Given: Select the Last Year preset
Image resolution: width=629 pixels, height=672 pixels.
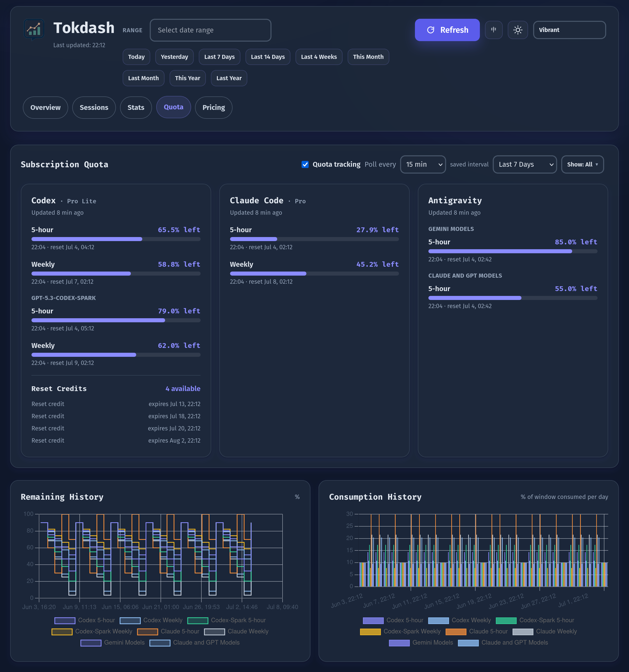Looking at the screenshot, I should (x=229, y=78).
